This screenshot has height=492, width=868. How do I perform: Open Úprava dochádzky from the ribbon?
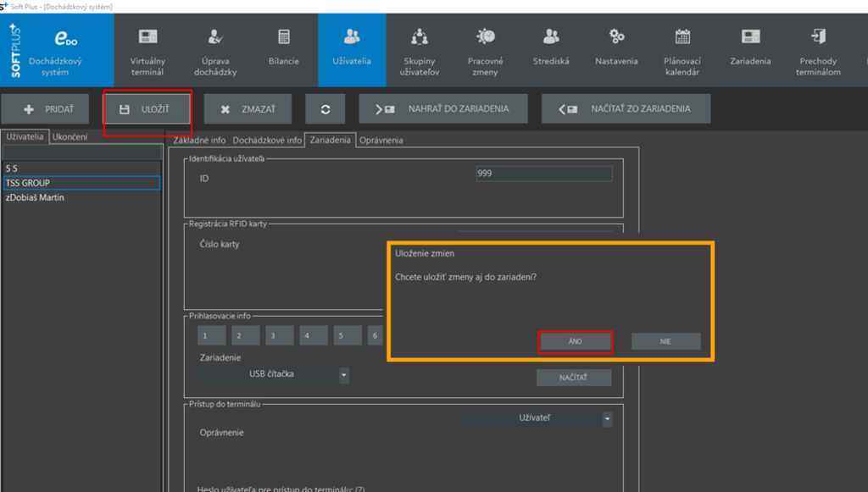tap(215, 50)
